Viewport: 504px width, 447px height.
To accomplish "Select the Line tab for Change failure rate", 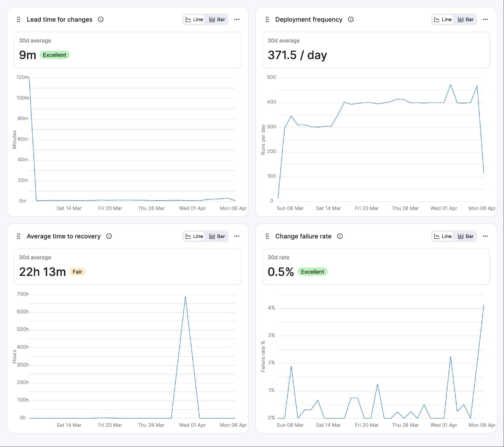I will click(x=443, y=236).
